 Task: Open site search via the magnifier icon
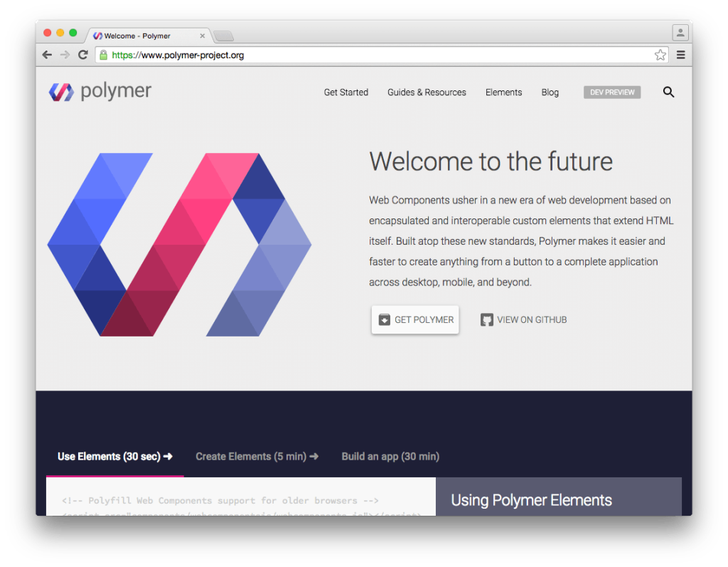668,92
